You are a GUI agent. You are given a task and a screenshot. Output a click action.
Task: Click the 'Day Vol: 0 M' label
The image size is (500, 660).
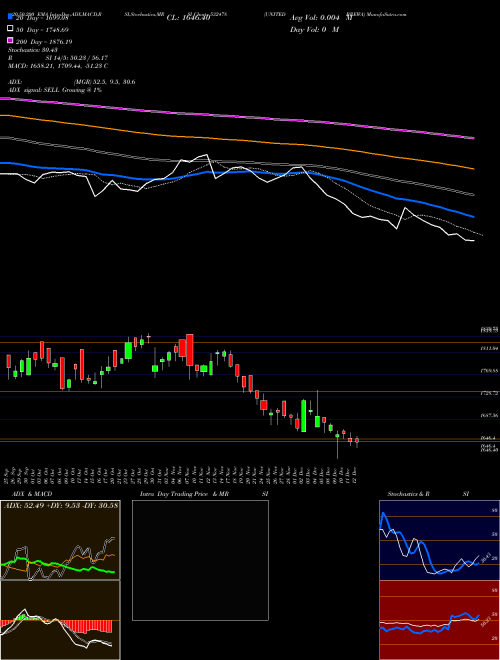click(314, 30)
